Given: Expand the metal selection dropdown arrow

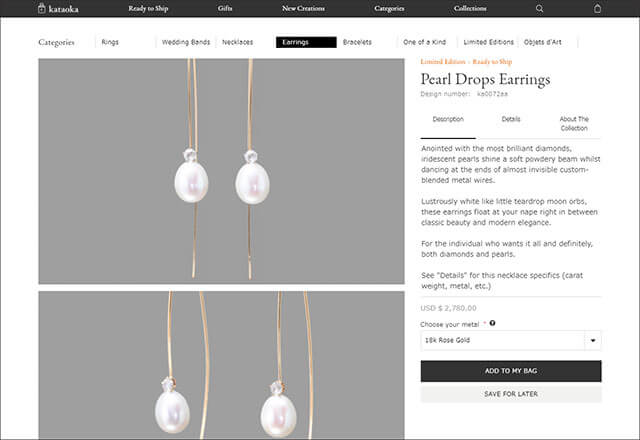Looking at the screenshot, I should coord(592,340).
